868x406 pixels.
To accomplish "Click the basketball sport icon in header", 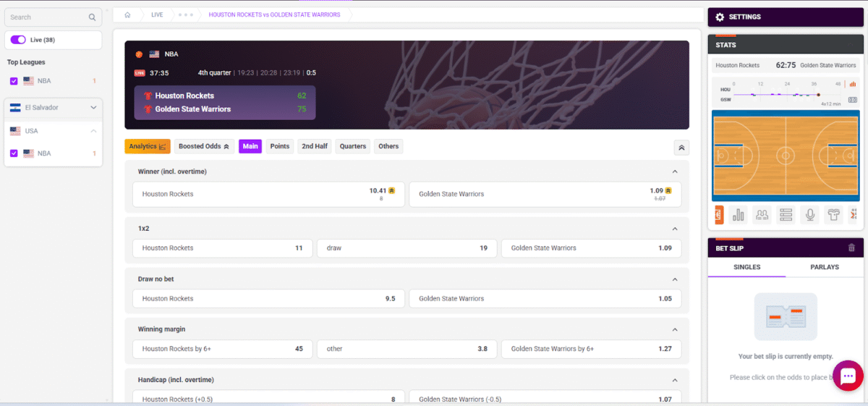I will click(x=139, y=54).
